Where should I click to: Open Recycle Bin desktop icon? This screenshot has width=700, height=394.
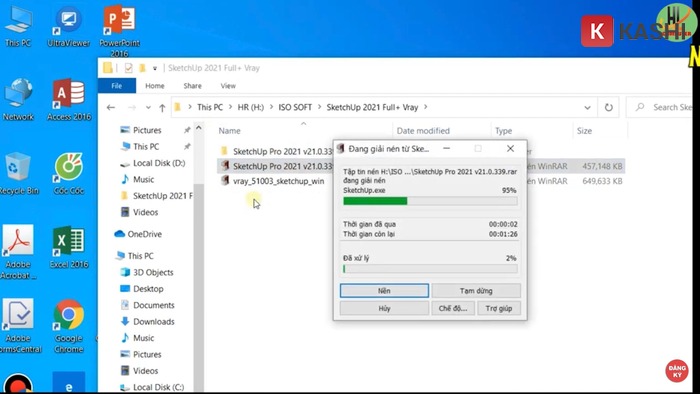coord(18,174)
